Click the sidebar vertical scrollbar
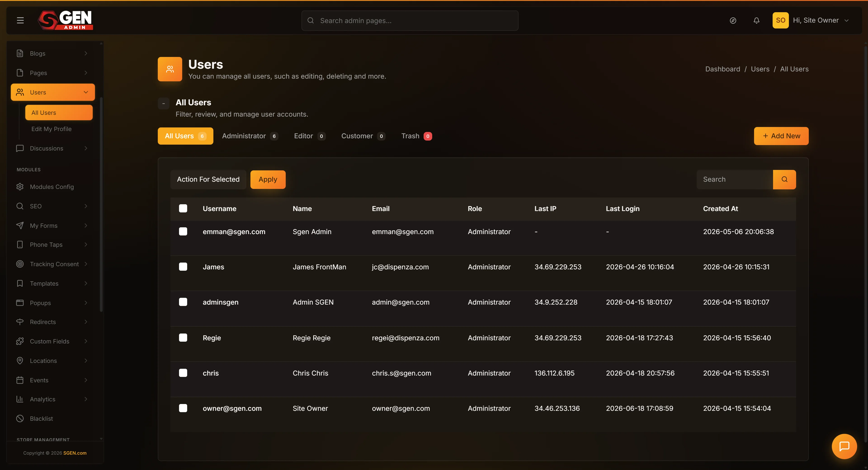Image resolution: width=868 pixels, height=470 pixels. click(x=101, y=204)
